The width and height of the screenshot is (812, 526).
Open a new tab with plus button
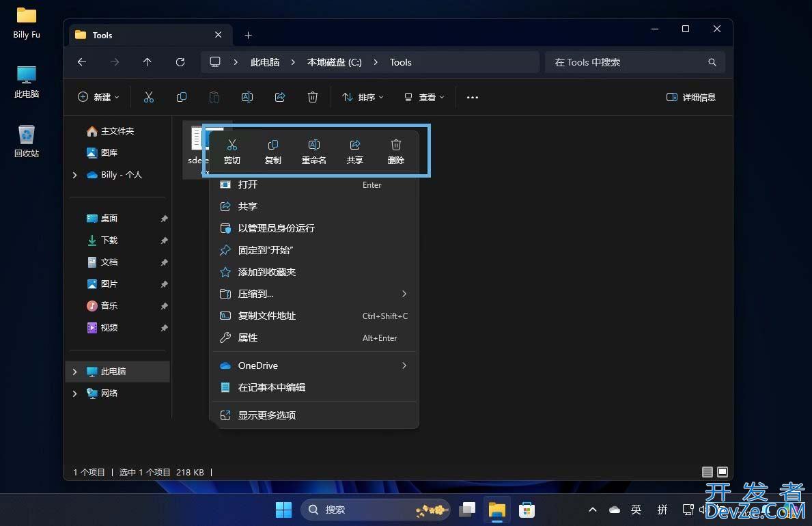click(x=248, y=36)
